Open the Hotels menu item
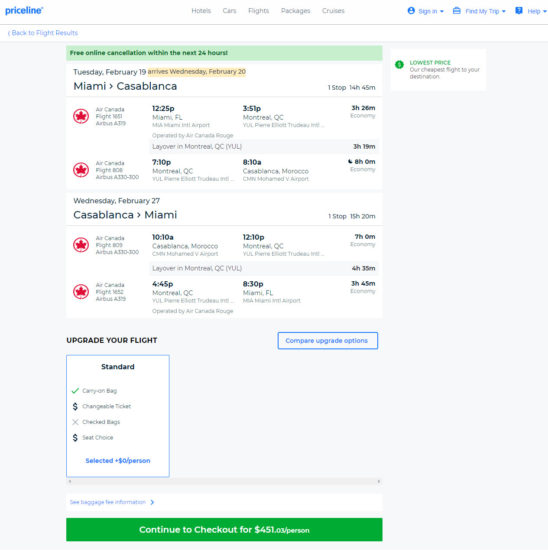548x550 pixels. [x=201, y=11]
